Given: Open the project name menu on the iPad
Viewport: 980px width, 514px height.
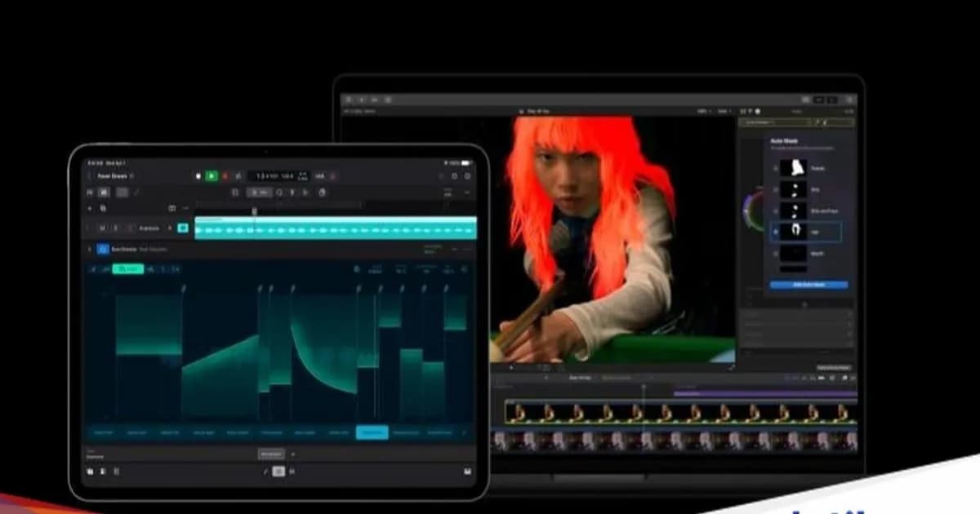Looking at the screenshot, I should [116, 175].
